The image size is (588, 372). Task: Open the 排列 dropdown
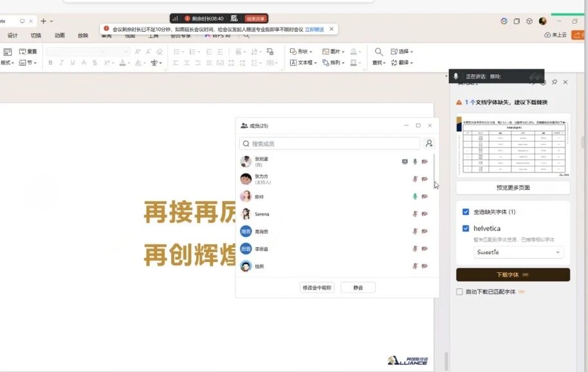pyautogui.click(x=333, y=62)
